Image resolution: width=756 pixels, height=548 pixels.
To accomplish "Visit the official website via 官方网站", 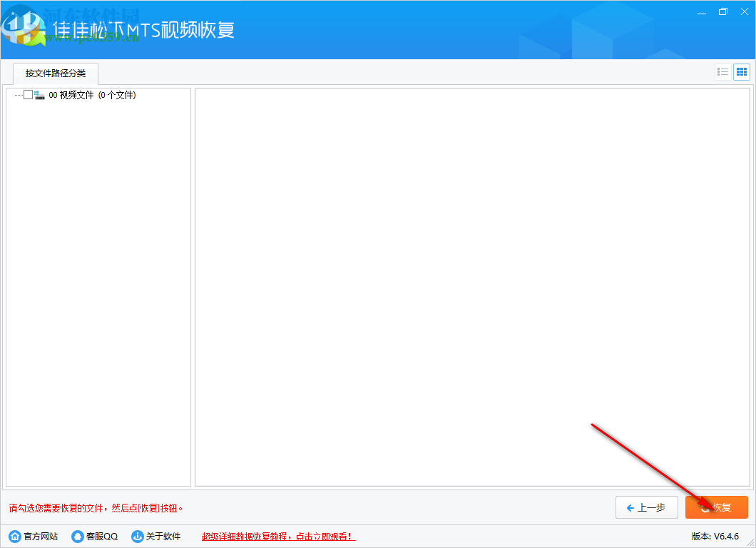I will click(x=34, y=536).
